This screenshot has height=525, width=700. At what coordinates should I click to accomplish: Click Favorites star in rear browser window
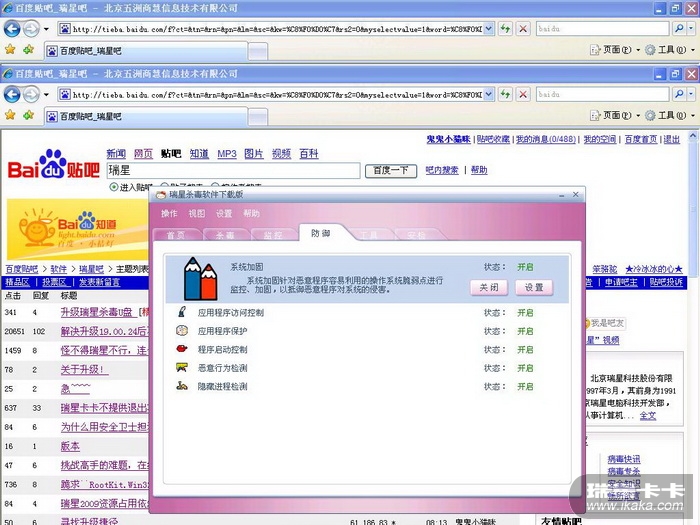10,50
